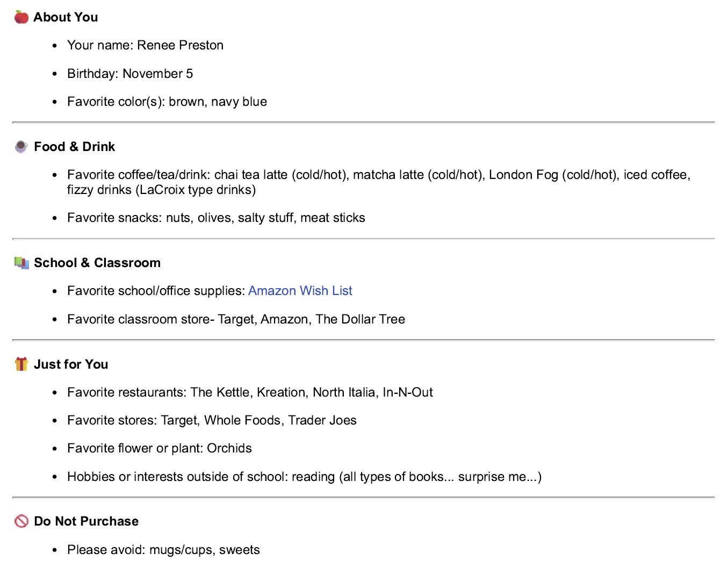Click the red apple icon beside About You
The width and height of the screenshot is (728, 575).
pyautogui.click(x=21, y=17)
